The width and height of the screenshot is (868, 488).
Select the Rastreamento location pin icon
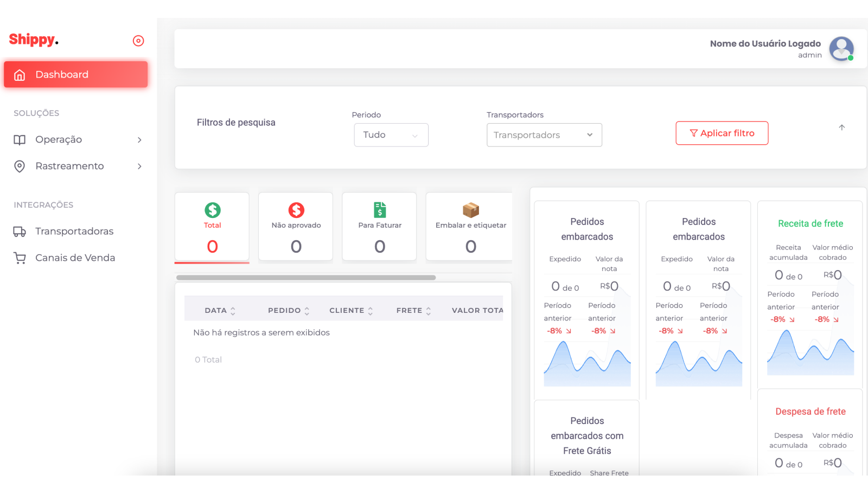(20, 166)
